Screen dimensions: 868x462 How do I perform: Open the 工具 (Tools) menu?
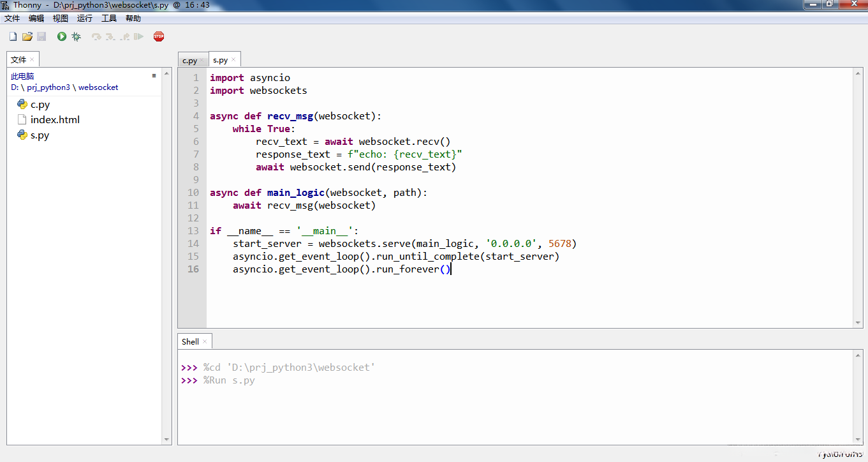(109, 19)
